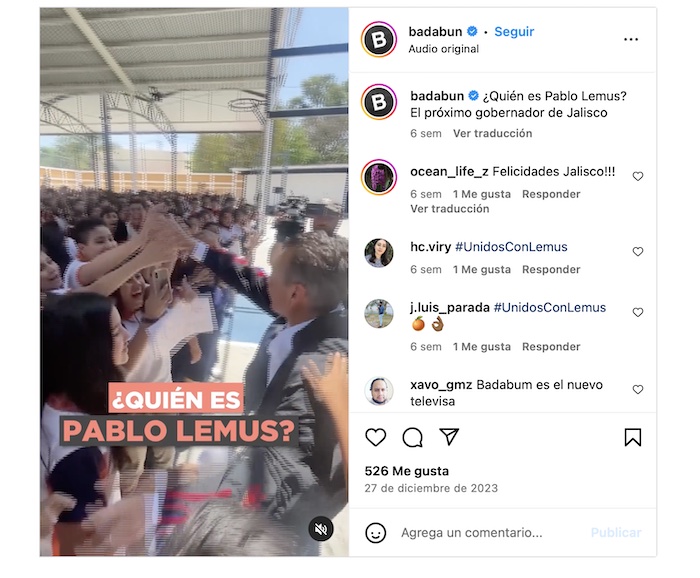Screen dimensions: 700x578
Task: Open the three-dot more options menu
Action: click(631, 40)
